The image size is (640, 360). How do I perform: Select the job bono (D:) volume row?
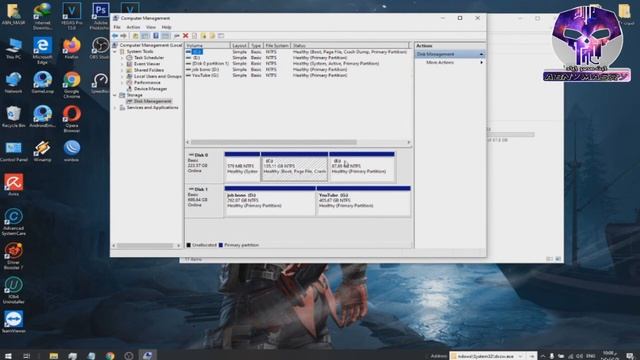(298, 69)
